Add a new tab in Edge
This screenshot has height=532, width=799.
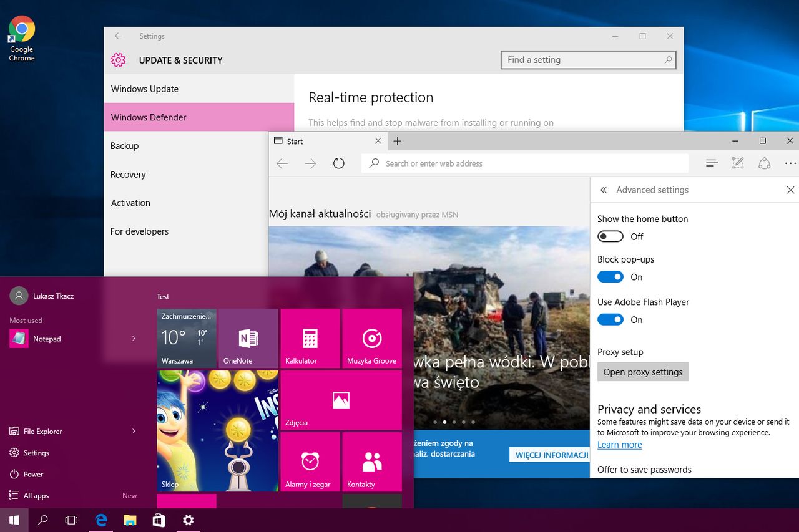(398, 141)
